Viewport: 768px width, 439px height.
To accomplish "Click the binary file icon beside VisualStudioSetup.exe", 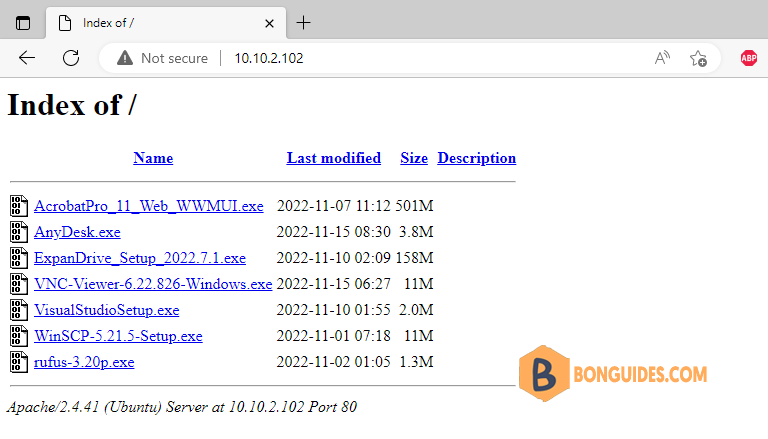I will pyautogui.click(x=19, y=310).
